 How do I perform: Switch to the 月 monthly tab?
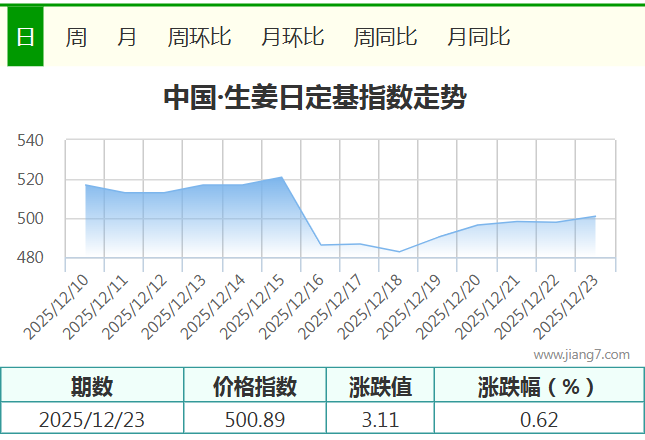point(127,37)
